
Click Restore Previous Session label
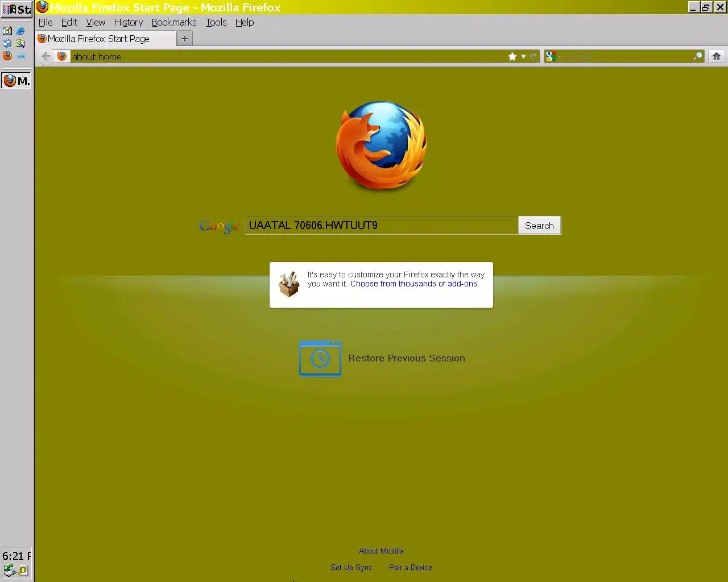407,358
